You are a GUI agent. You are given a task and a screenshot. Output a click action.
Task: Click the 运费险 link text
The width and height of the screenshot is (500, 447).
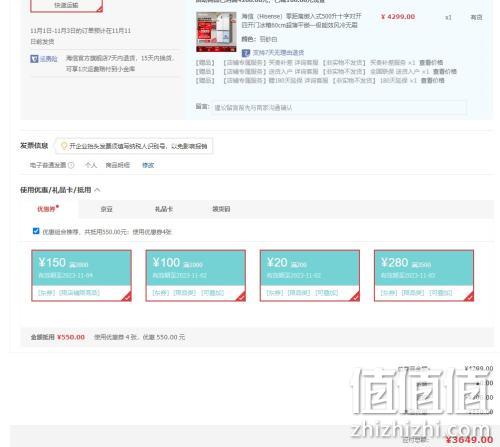49,59
